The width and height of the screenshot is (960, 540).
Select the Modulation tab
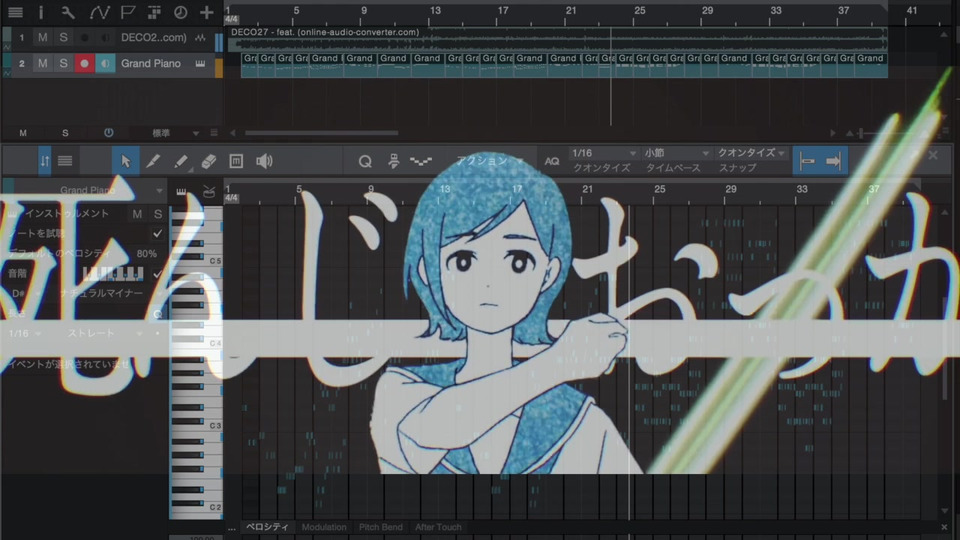click(324, 527)
